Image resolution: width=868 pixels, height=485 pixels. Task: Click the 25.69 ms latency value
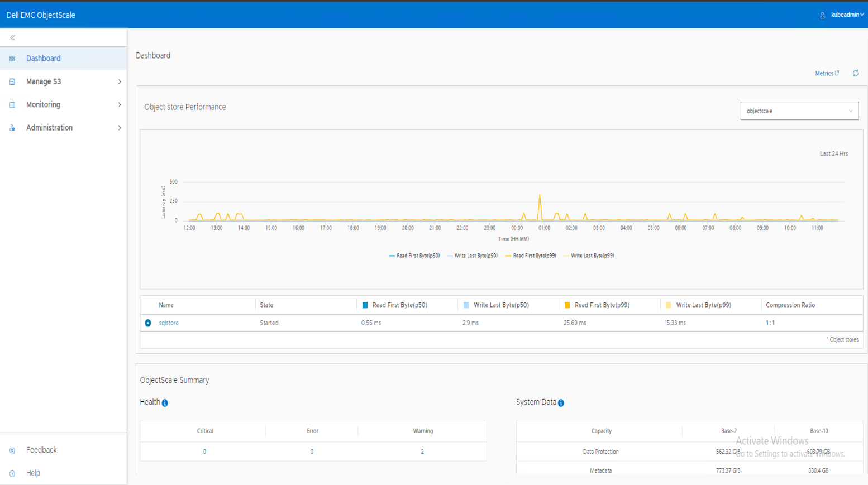(x=575, y=323)
